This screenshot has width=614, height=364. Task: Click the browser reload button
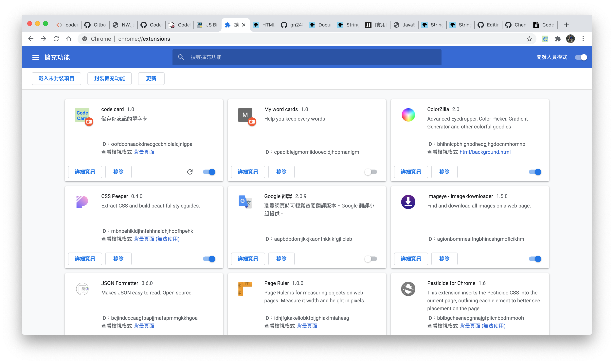coord(56,39)
